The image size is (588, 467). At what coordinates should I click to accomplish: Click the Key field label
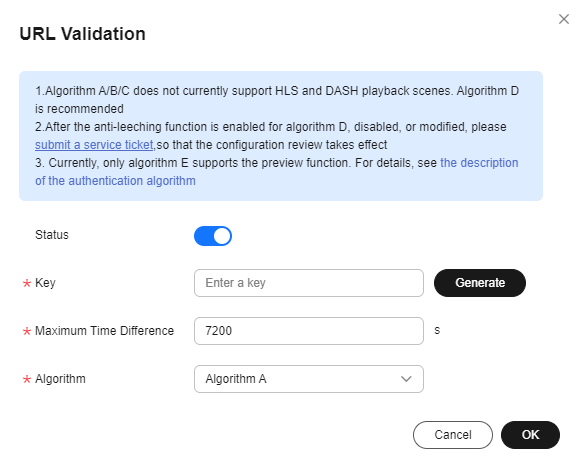pos(45,283)
